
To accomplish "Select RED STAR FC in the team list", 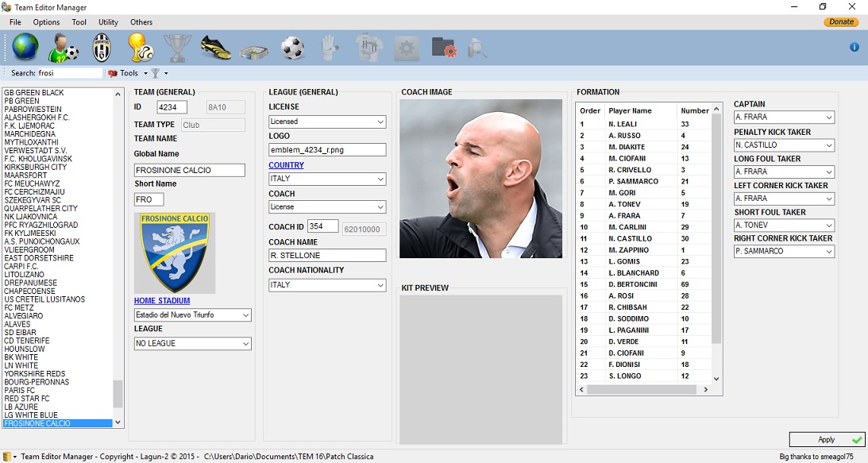I will coord(57,399).
